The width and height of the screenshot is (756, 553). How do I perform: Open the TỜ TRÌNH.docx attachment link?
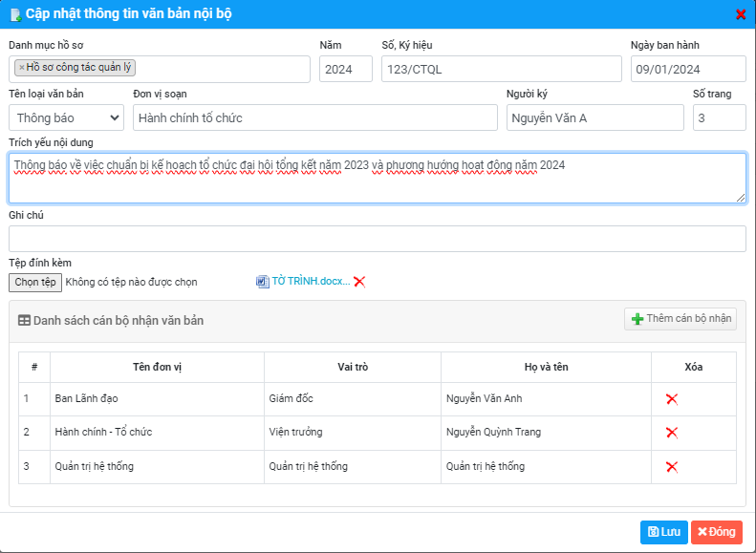pyautogui.click(x=311, y=282)
